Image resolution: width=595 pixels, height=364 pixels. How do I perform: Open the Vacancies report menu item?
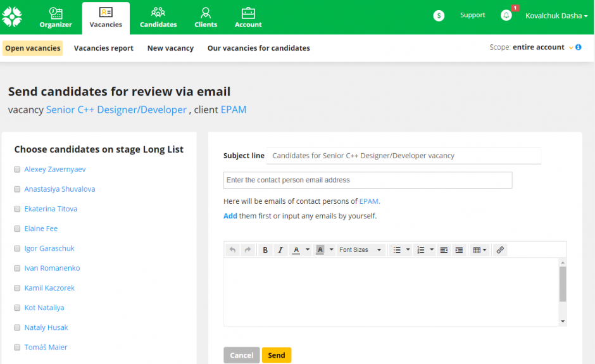coord(104,48)
